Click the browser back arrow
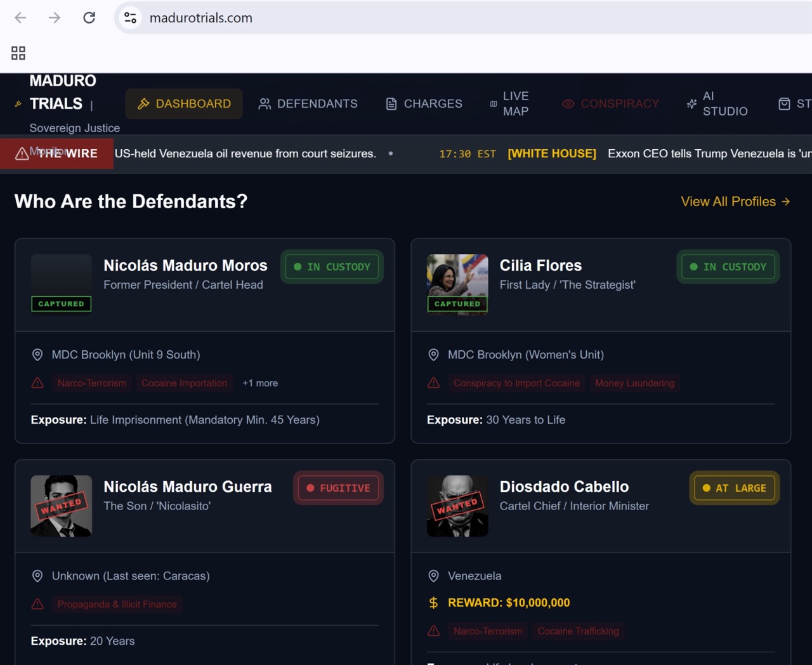 pos(20,18)
